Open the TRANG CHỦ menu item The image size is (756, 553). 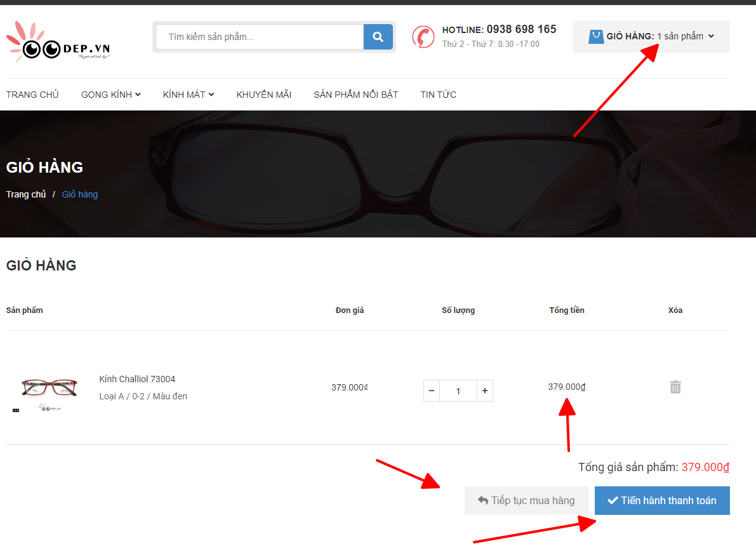(32, 95)
